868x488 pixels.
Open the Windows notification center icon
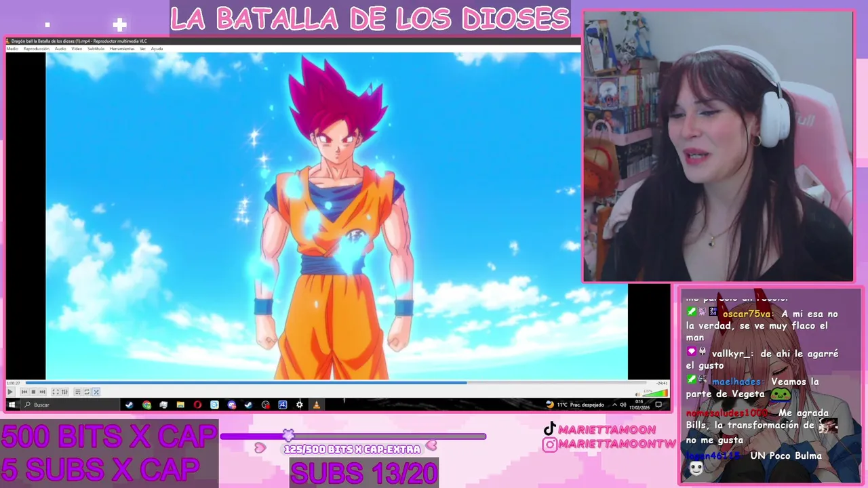(658, 405)
